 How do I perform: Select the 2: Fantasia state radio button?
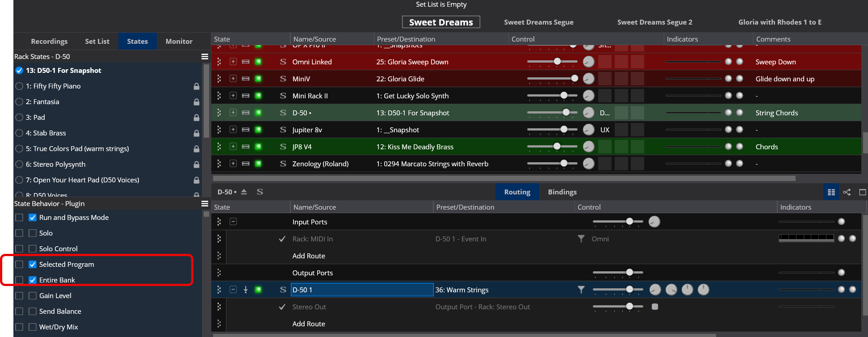click(19, 102)
